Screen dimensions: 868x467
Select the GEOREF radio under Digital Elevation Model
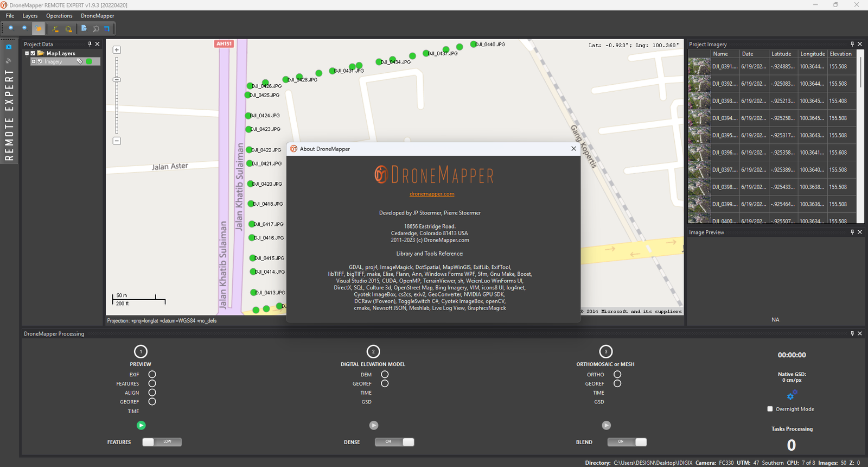[385, 383]
